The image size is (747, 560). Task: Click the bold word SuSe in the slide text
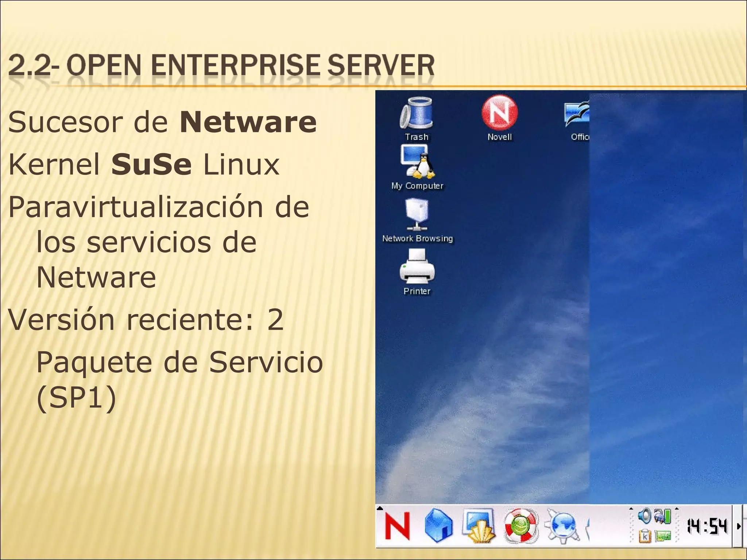click(151, 164)
